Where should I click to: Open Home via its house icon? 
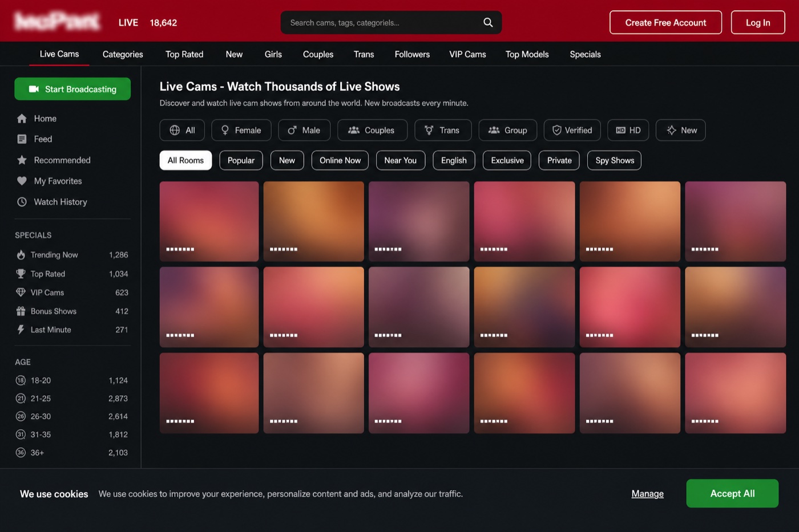point(22,119)
